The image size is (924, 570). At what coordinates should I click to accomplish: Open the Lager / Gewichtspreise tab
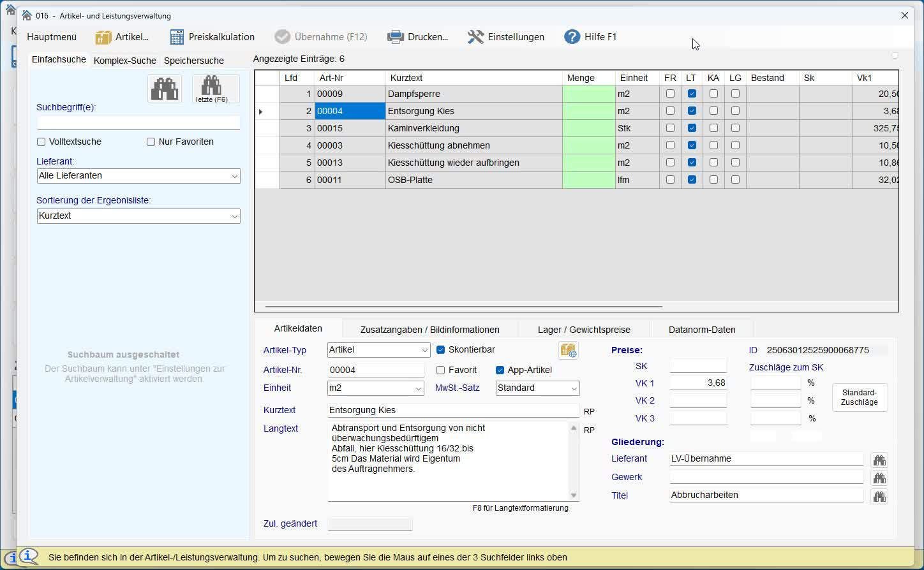click(x=583, y=330)
